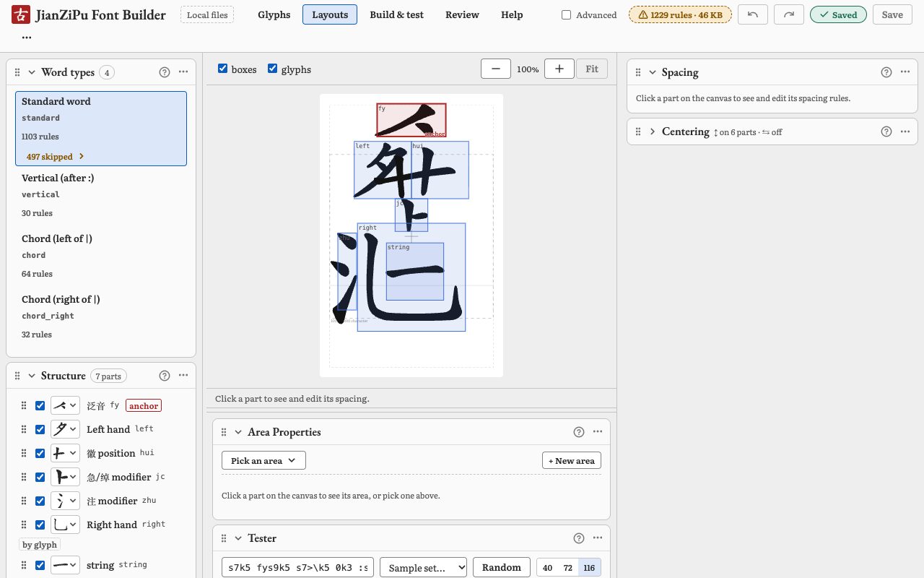Zoom out the canvas with minus
The height and width of the screenshot is (578, 924).
496,69
